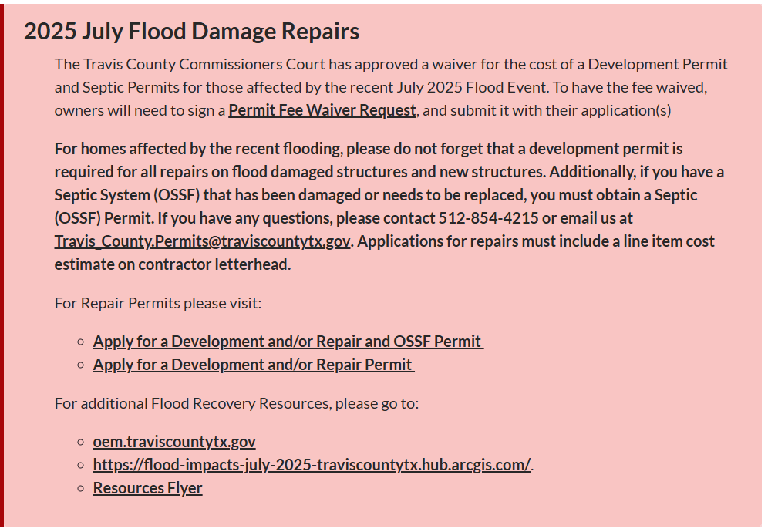Viewport: 768px width, 532px height.
Task: Visit the oem.traviscountytx.gov link
Action: pos(174,441)
